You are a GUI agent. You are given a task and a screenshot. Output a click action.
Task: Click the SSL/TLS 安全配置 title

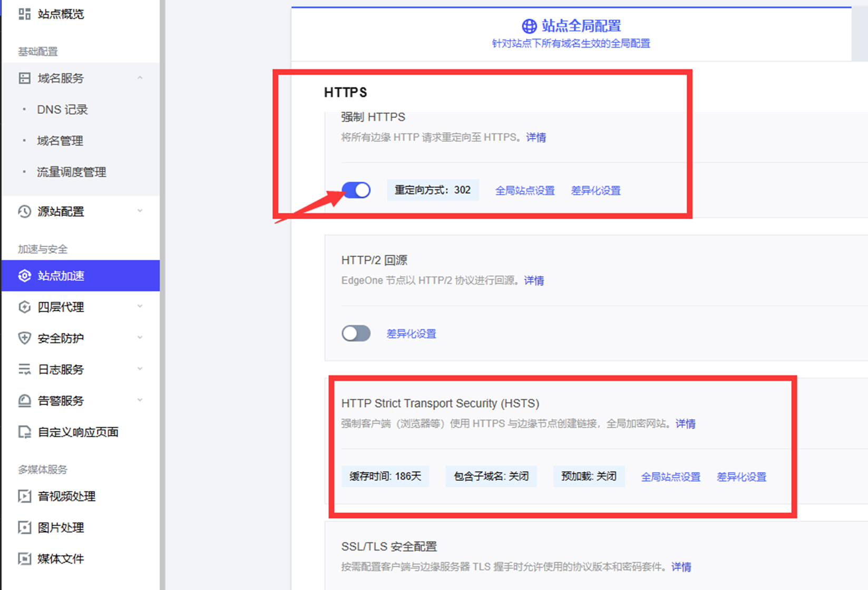click(x=389, y=547)
